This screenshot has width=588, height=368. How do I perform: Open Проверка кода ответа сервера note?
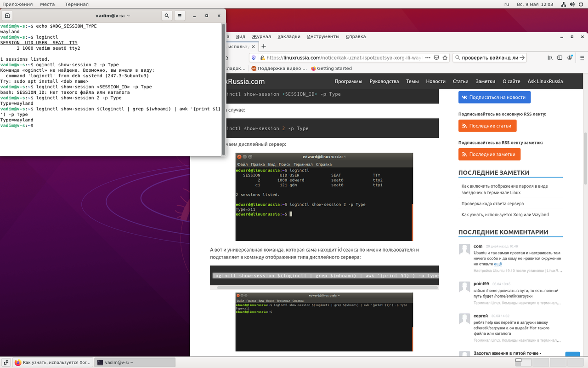tap(492, 203)
